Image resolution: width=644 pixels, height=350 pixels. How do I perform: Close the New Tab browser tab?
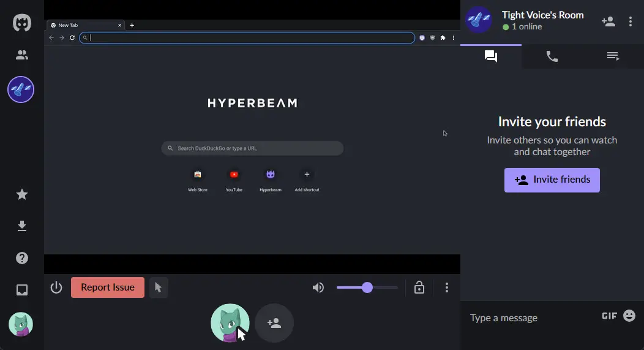[119, 25]
